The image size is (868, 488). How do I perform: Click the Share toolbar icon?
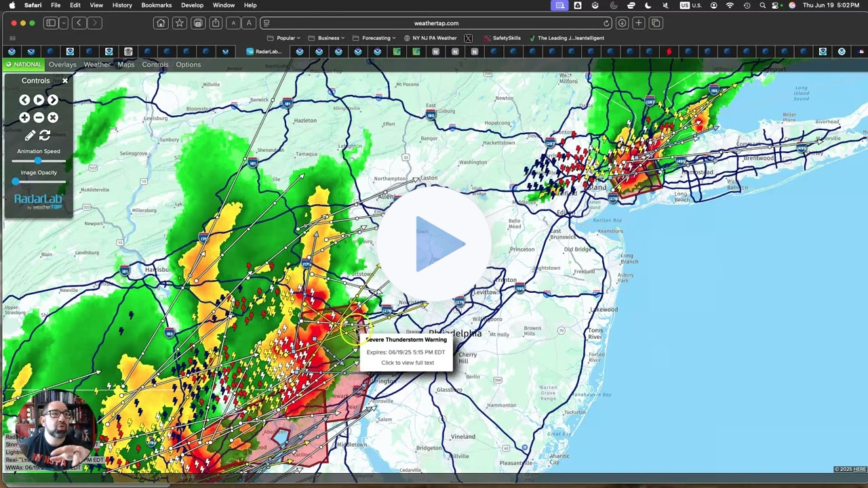[x=216, y=23]
